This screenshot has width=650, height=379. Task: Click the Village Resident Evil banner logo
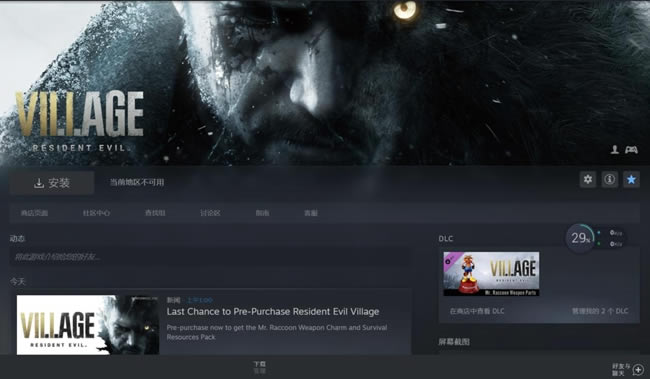tap(80, 121)
